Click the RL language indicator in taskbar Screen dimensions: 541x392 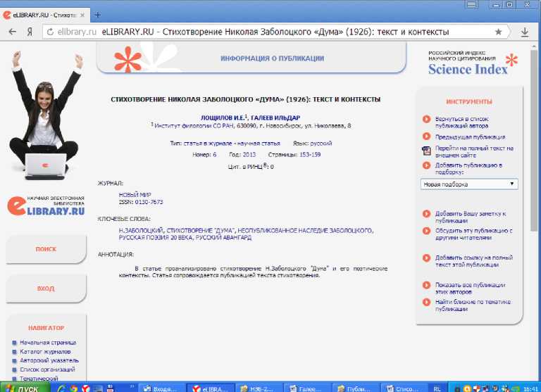click(x=437, y=388)
